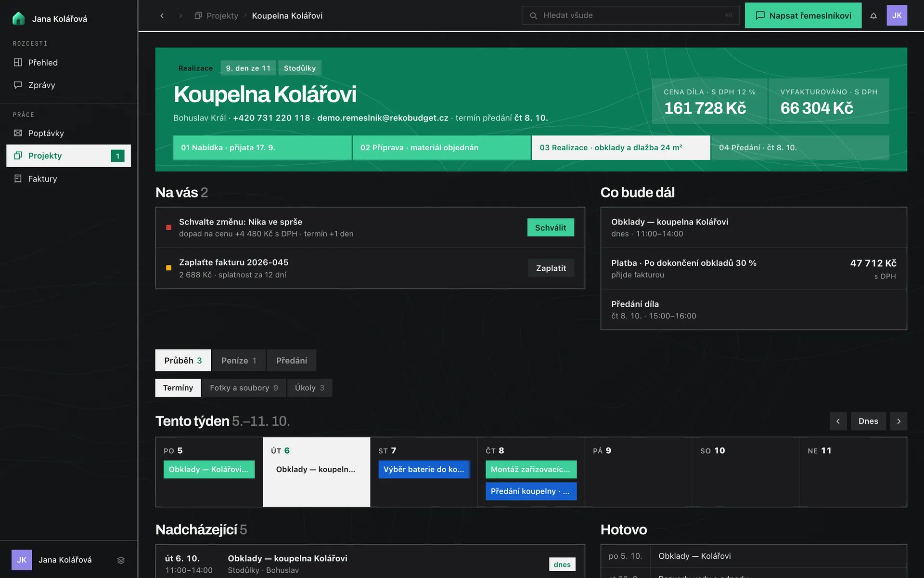Image resolution: width=924 pixels, height=578 pixels.
Task: Focus the Hledat všude search field
Action: (630, 15)
